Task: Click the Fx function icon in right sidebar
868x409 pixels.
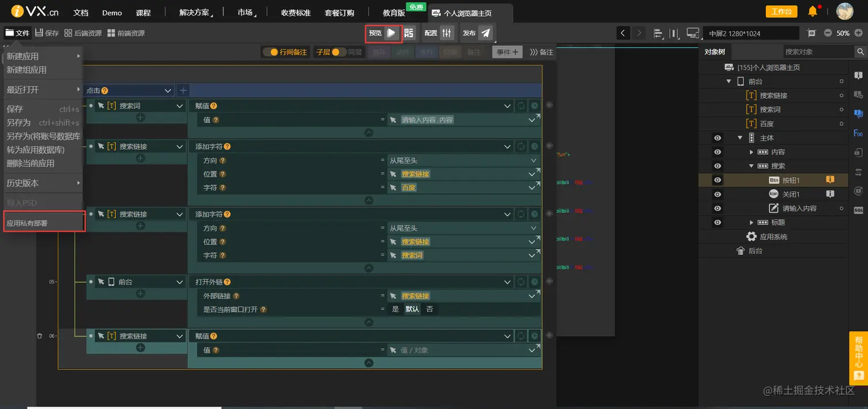Action: (858, 133)
